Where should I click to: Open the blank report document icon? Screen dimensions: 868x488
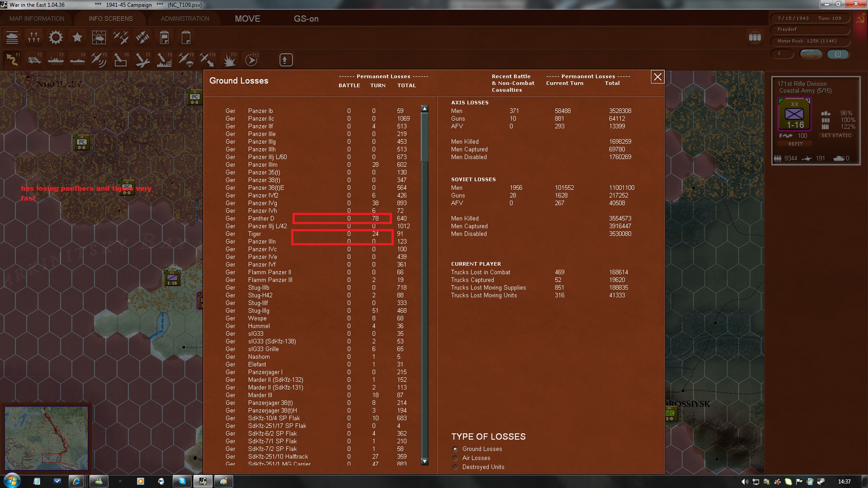tap(186, 38)
